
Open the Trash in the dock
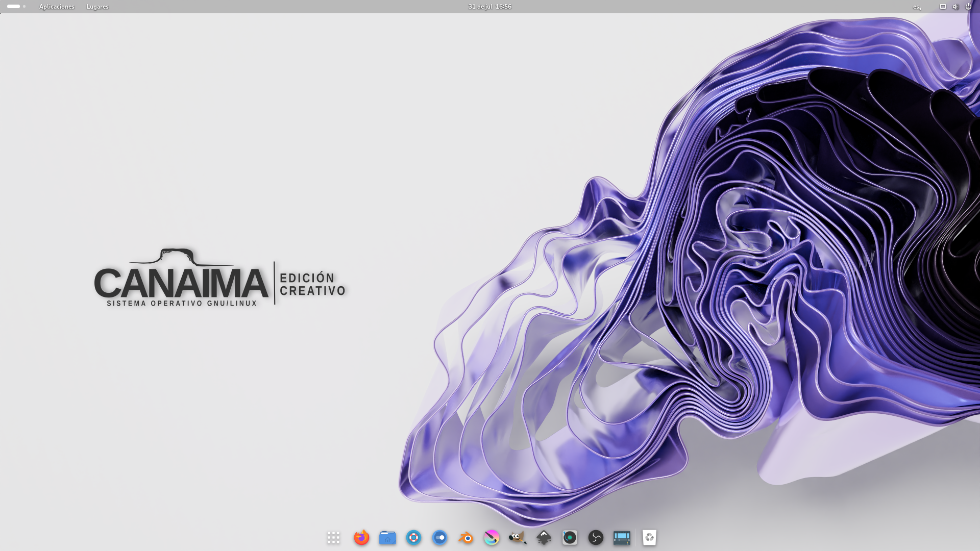click(x=649, y=537)
